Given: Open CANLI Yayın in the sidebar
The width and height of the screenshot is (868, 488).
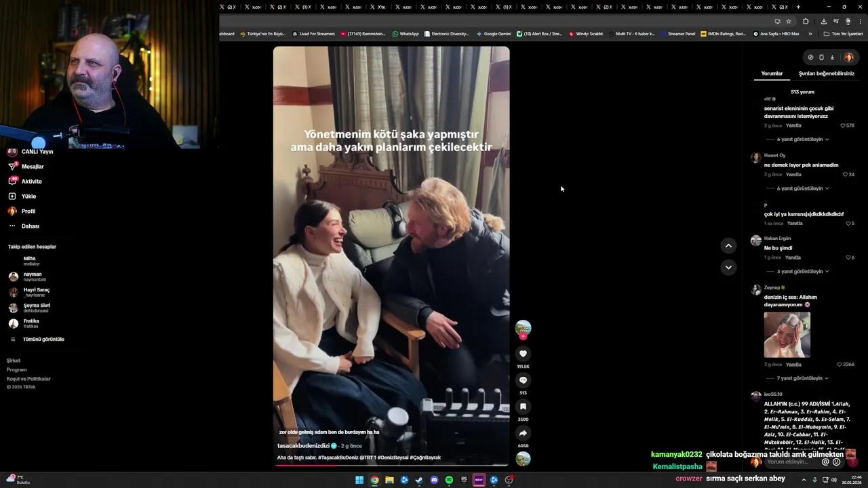Looking at the screenshot, I should [x=30, y=152].
